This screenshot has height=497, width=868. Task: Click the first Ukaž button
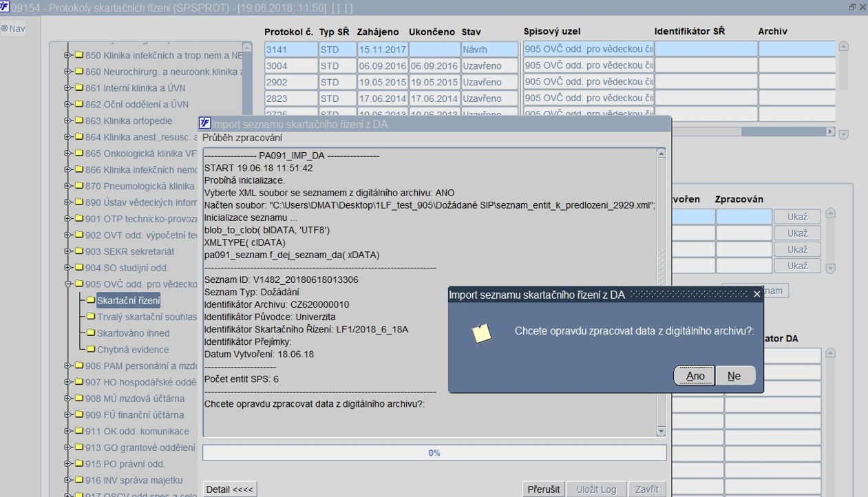[796, 217]
